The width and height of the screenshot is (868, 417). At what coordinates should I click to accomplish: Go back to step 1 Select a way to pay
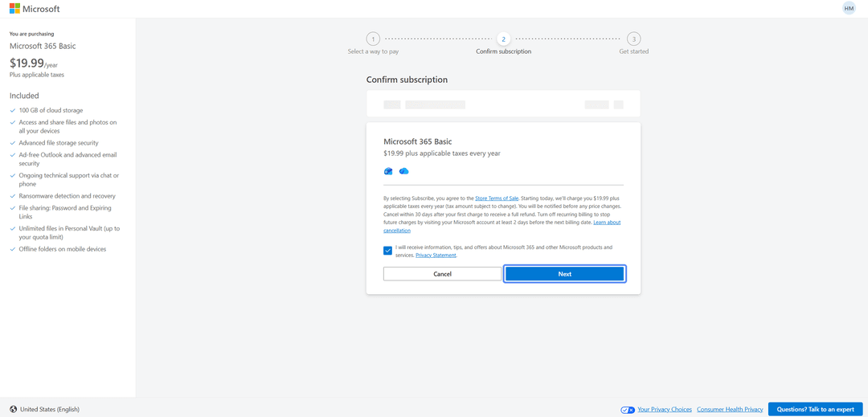pyautogui.click(x=373, y=39)
